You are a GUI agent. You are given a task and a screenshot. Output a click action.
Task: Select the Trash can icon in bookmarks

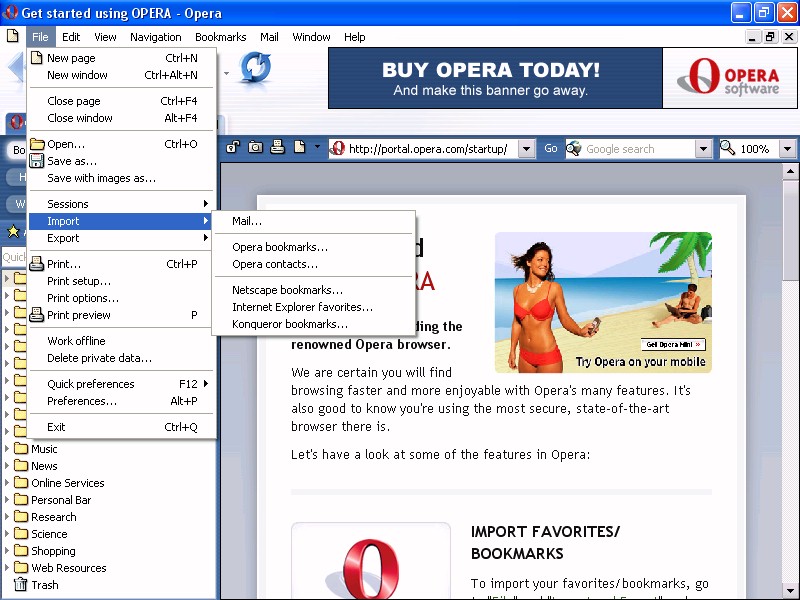pos(20,585)
